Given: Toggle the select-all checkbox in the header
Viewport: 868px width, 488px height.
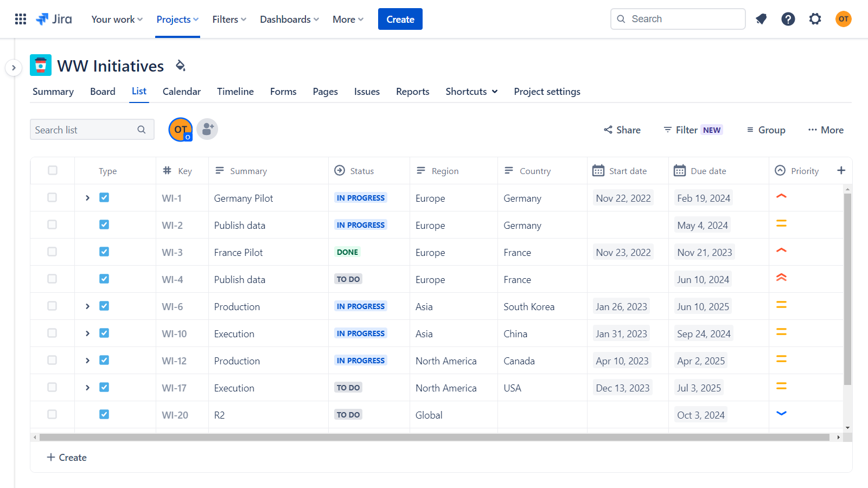Looking at the screenshot, I should click(x=52, y=170).
